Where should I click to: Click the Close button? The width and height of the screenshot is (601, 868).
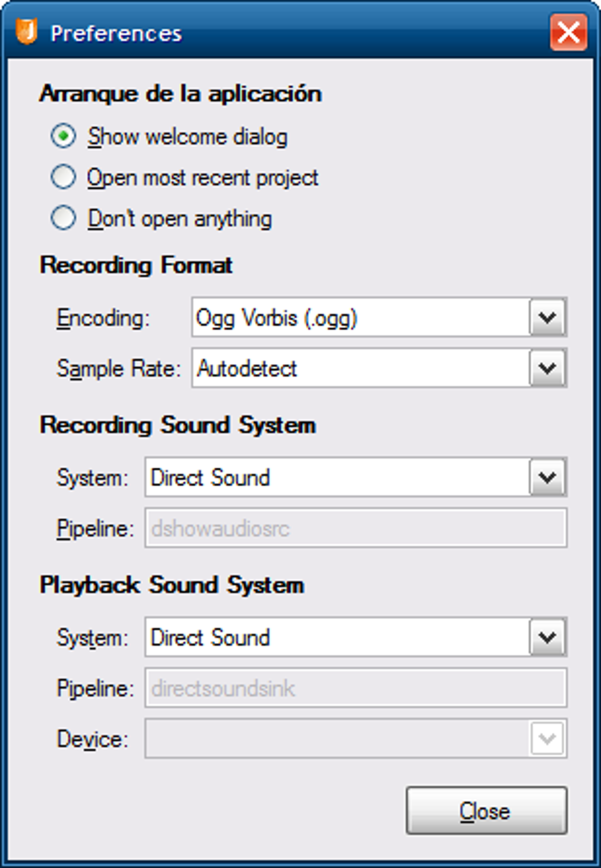(487, 811)
